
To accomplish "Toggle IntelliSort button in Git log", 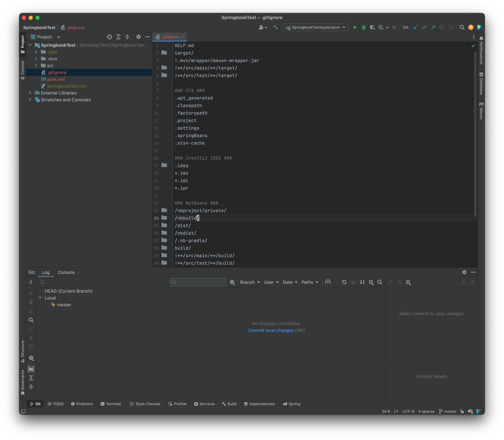I will 362,282.
